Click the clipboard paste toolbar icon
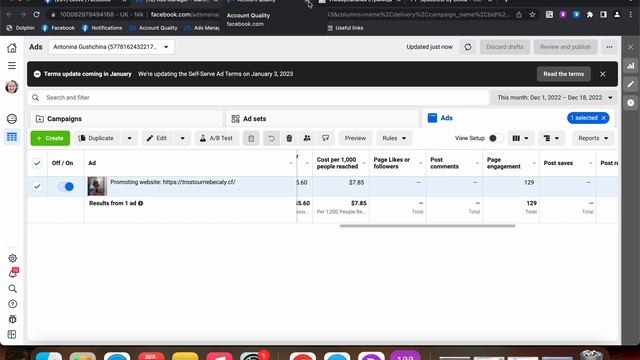The height and width of the screenshot is (360, 640). click(x=251, y=138)
